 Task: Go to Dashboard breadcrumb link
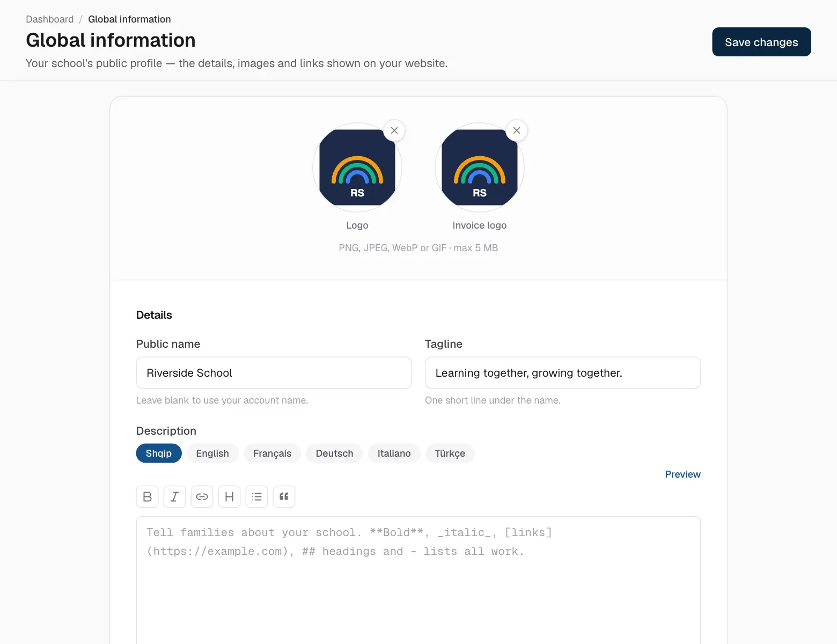pyautogui.click(x=50, y=19)
